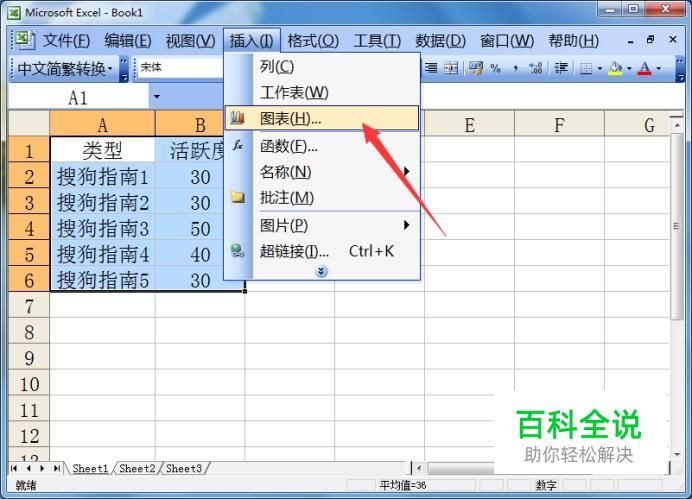Click the align right toolbar icon
Image resolution: width=692 pixels, height=499 pixels.
click(x=431, y=68)
